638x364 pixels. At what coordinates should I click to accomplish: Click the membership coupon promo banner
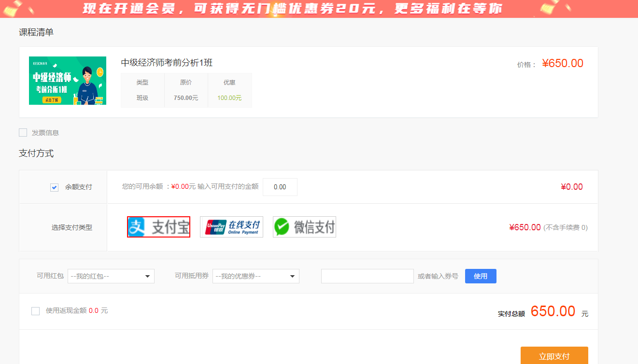coord(319,9)
